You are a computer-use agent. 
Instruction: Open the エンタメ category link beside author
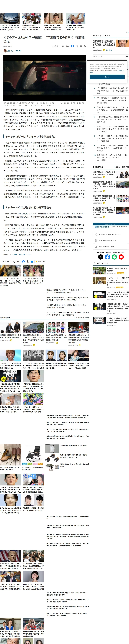[x=18, y=51]
